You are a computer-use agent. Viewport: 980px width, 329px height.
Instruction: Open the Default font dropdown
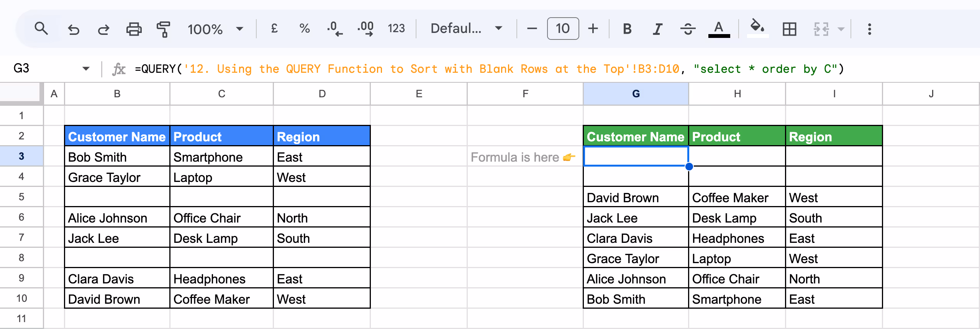coord(466,28)
